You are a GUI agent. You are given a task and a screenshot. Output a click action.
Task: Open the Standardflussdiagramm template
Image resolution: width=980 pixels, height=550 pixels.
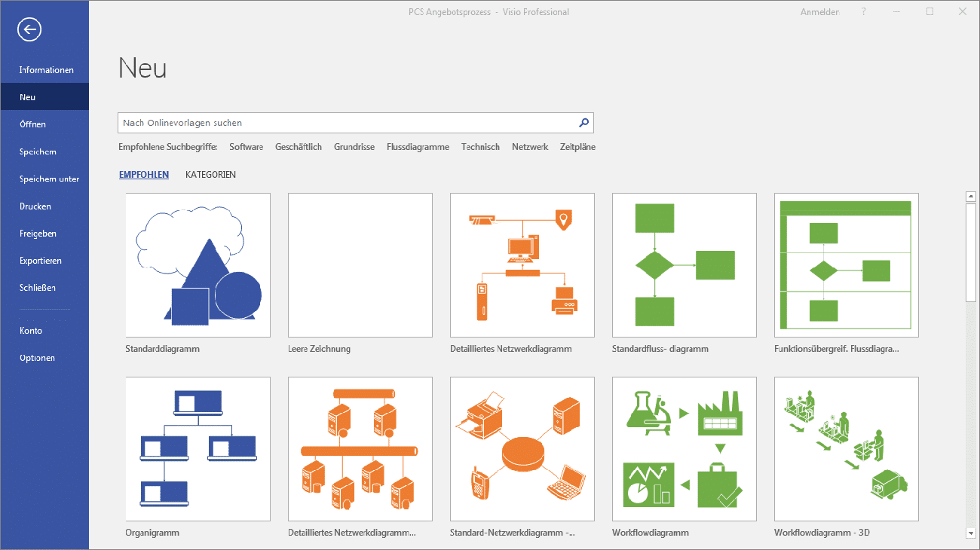[684, 264]
